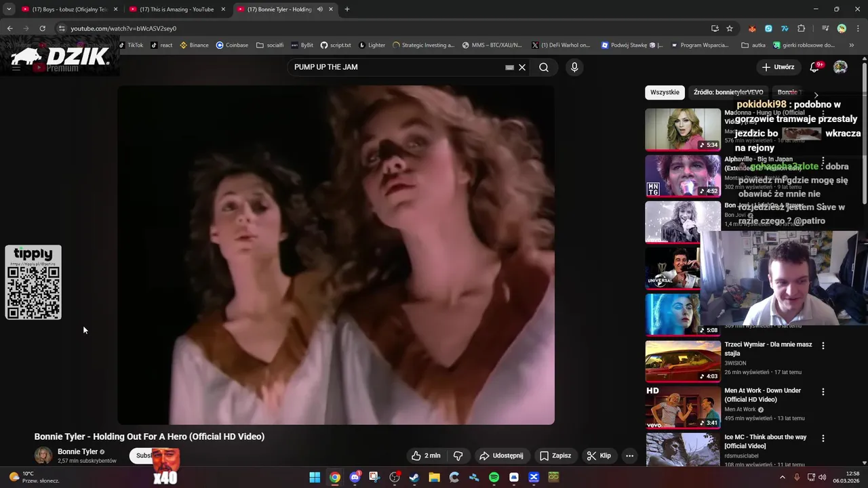This screenshot has height=488, width=868.
Task: Reload the current page
Action: tap(42, 28)
